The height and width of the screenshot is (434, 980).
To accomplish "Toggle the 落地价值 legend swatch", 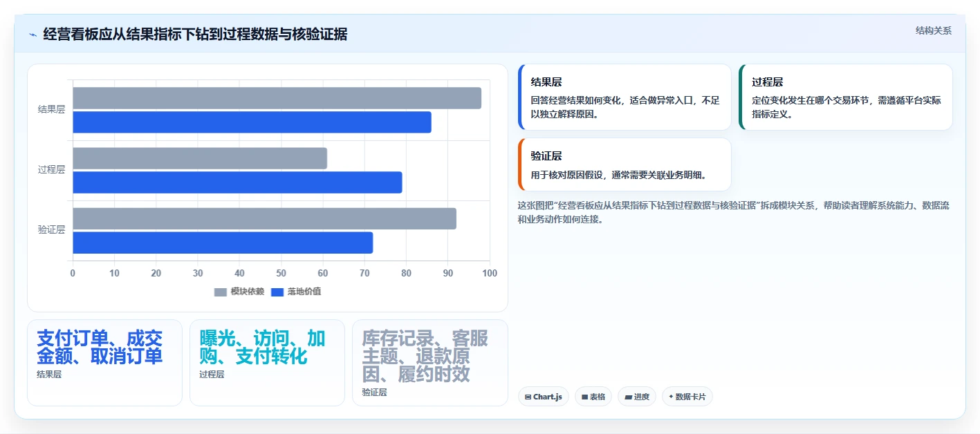I will pyautogui.click(x=277, y=292).
